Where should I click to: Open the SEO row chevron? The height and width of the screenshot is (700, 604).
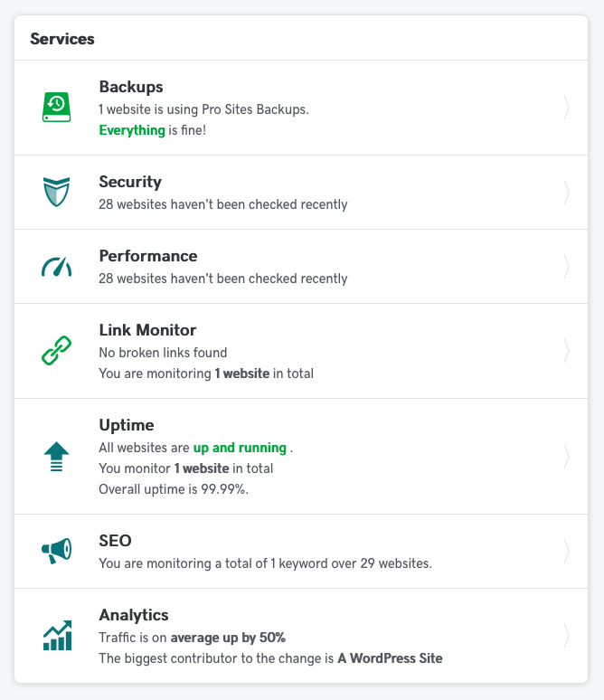pos(566,552)
